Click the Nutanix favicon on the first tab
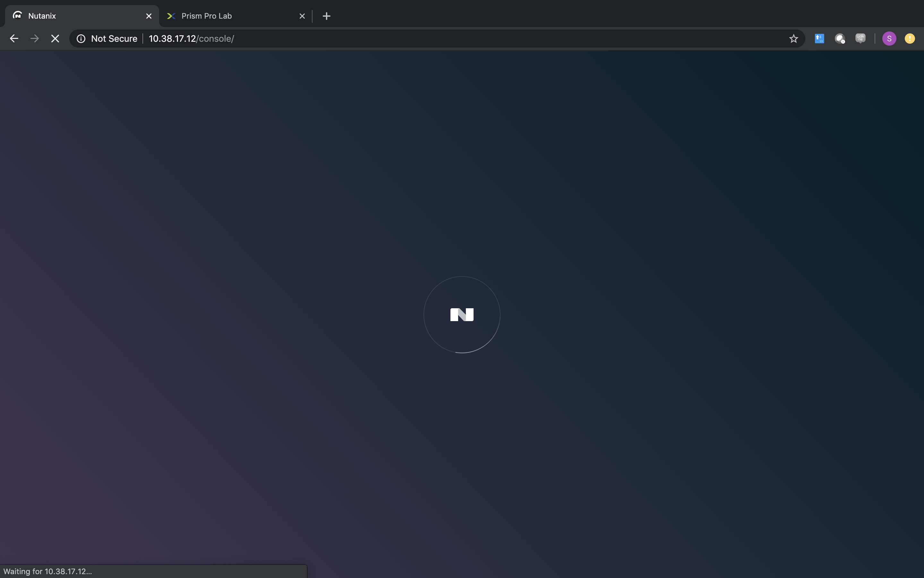 18,15
